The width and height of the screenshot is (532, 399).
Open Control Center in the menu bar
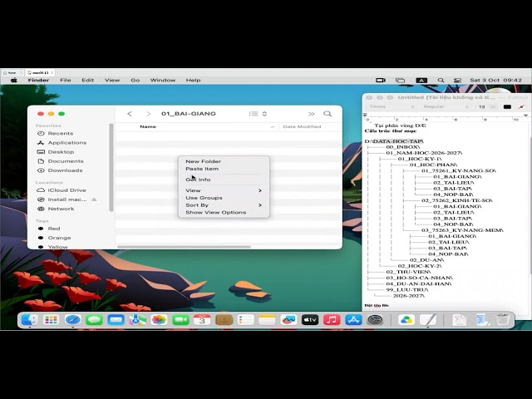tap(457, 80)
